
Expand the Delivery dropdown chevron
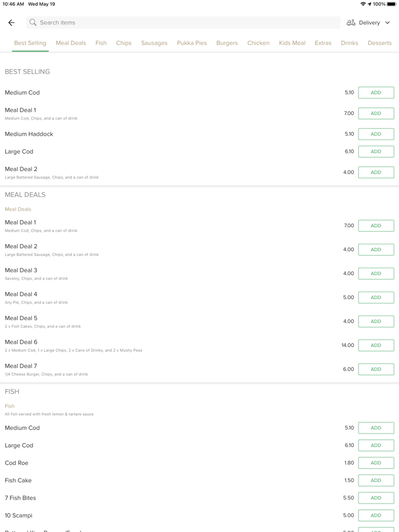(x=388, y=23)
